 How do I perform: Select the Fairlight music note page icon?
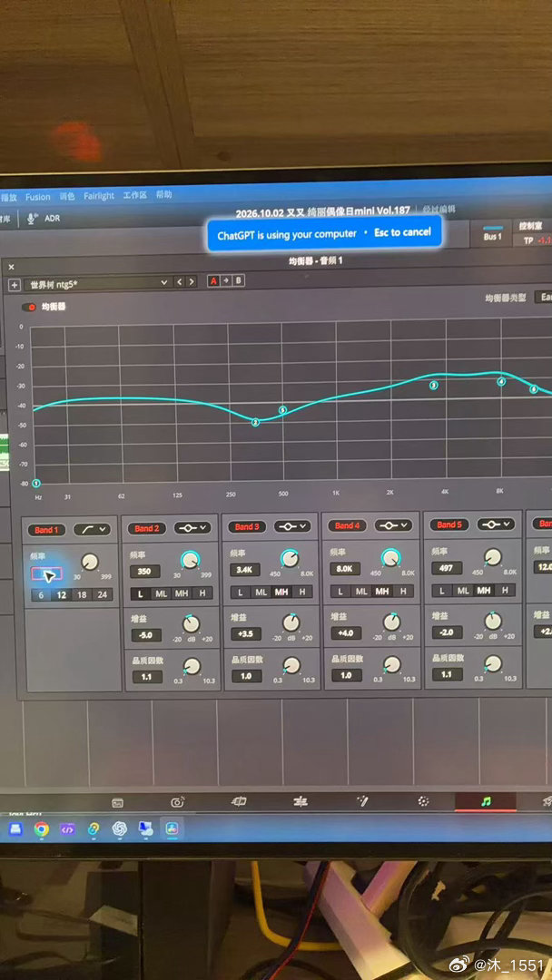coord(486,800)
